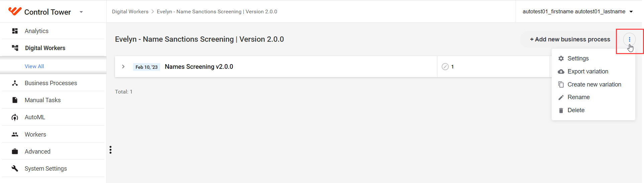This screenshot has height=183, width=644.
Task: Click the Analytics dashboard icon
Action: pos(15,31)
